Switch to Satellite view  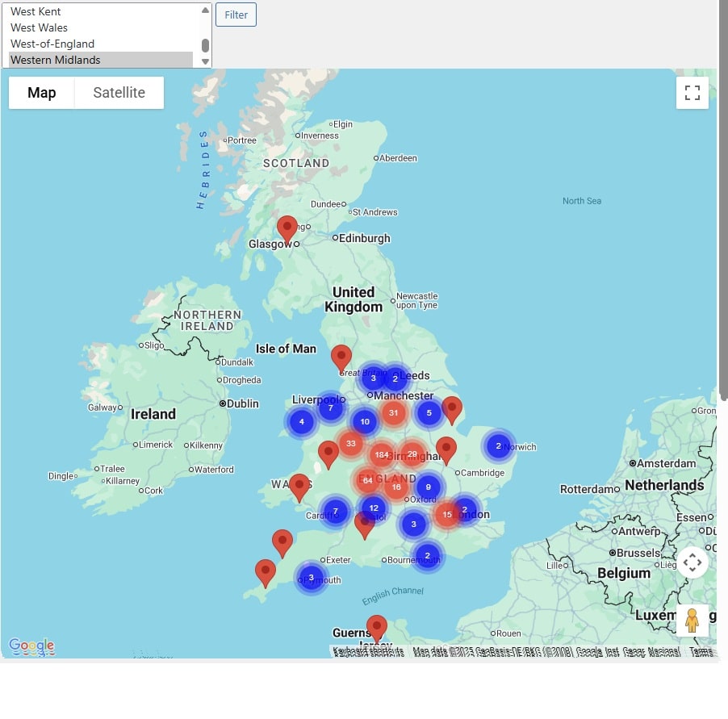click(x=119, y=93)
